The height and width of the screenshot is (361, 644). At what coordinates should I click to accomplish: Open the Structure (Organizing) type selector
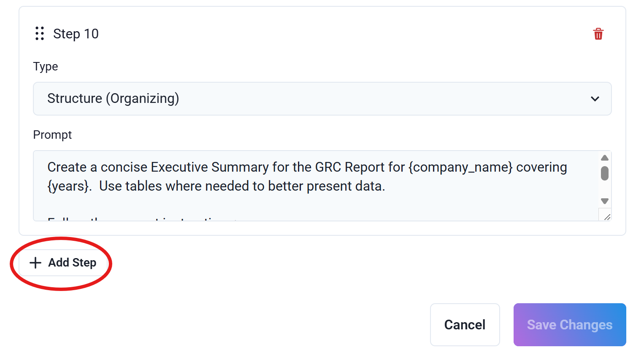coord(322,99)
